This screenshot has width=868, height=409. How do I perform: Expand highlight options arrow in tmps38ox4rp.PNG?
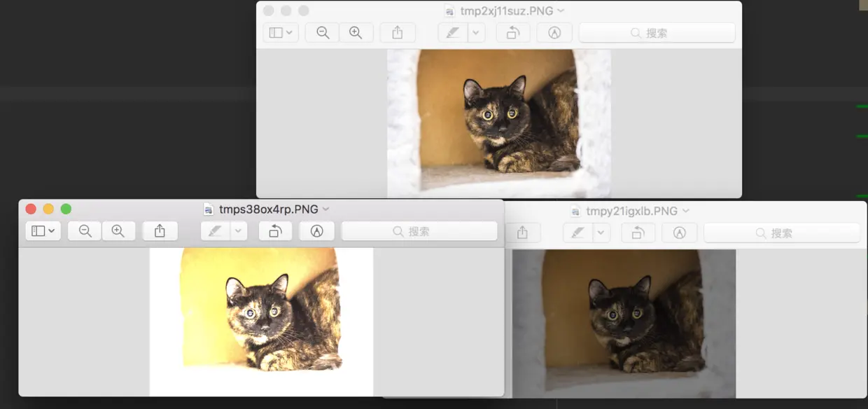click(239, 231)
